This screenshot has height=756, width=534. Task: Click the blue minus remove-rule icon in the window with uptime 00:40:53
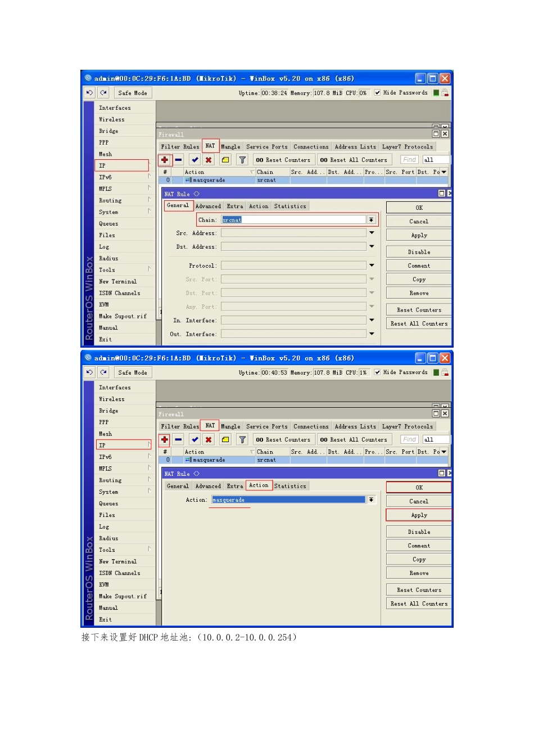point(178,439)
